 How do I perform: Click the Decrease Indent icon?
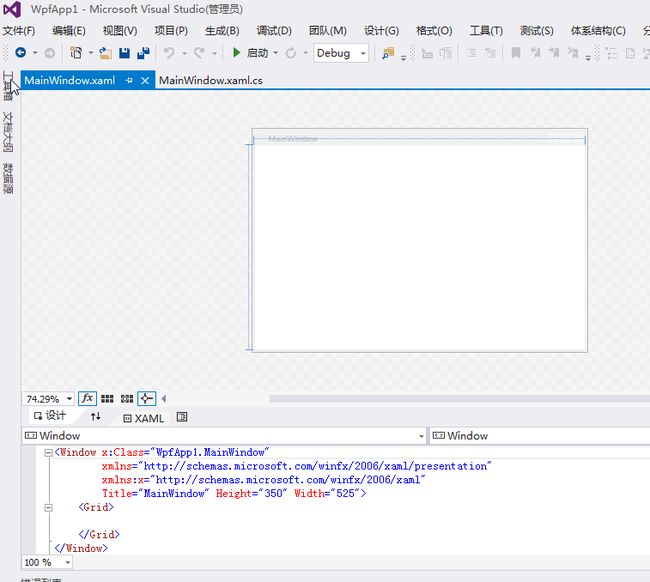click(x=472, y=53)
